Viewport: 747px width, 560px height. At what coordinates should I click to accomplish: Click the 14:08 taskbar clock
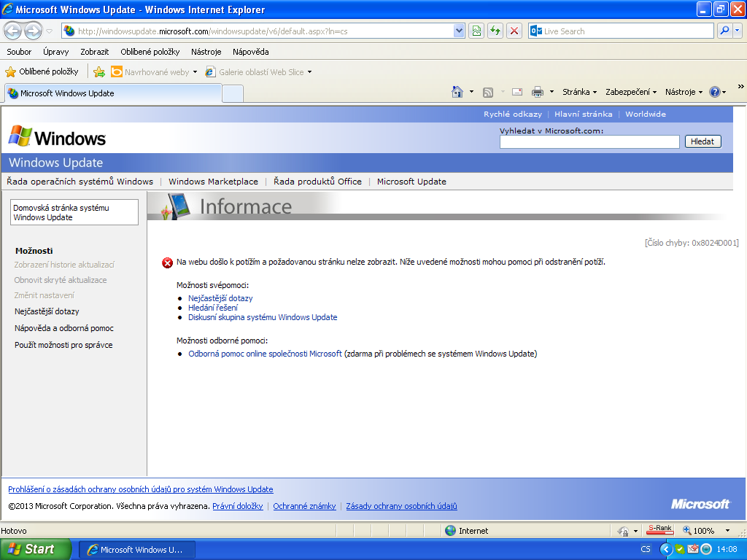727,549
